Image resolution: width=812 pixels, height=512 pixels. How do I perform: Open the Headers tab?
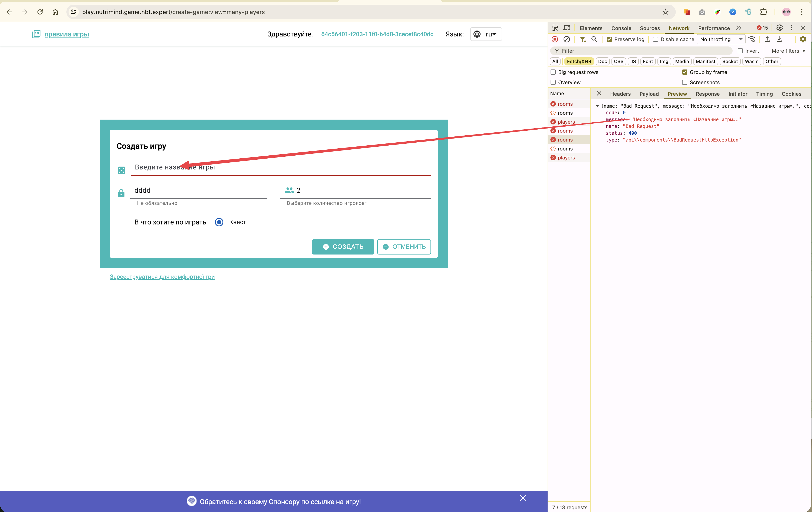[x=620, y=94]
